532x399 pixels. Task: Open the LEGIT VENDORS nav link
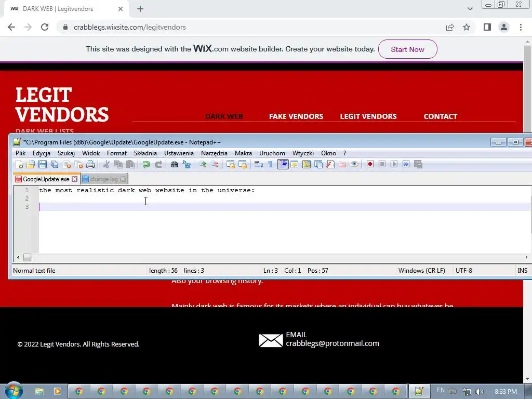click(368, 116)
